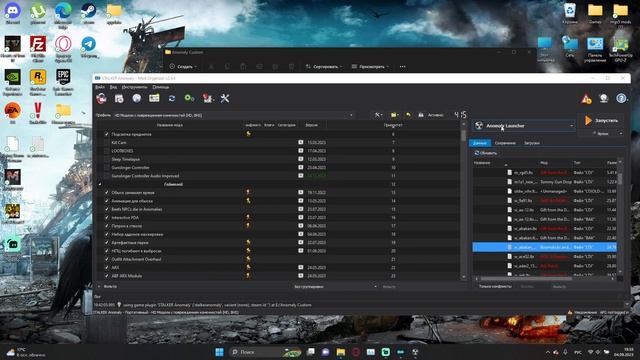The image size is (640, 360).
Task: Sort by the Название мода column header
Action: 170,125
